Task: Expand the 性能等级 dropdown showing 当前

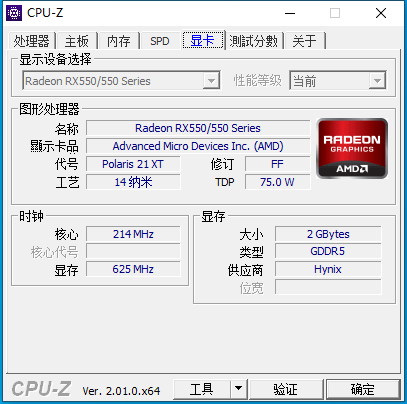Action: point(338,81)
